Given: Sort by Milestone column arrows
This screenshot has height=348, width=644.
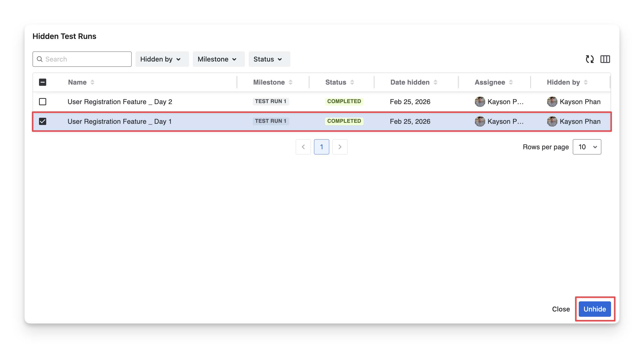Looking at the screenshot, I should [291, 82].
